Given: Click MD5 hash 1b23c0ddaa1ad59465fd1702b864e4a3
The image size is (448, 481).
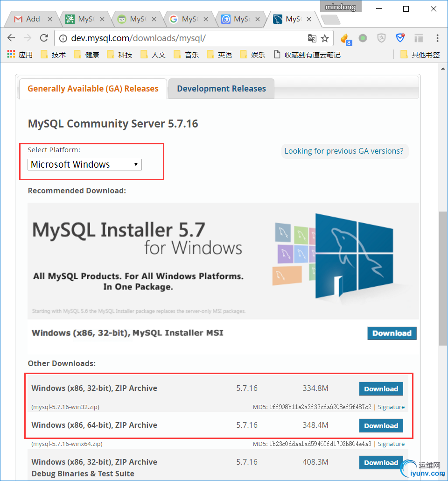Looking at the screenshot, I should click(320, 444).
